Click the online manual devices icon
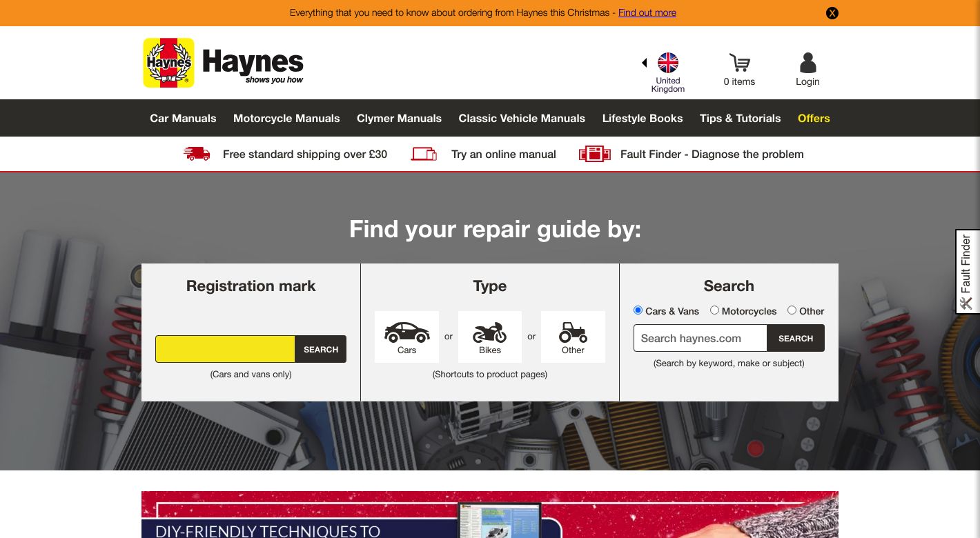Viewport: 980px width, 538px height. point(424,154)
